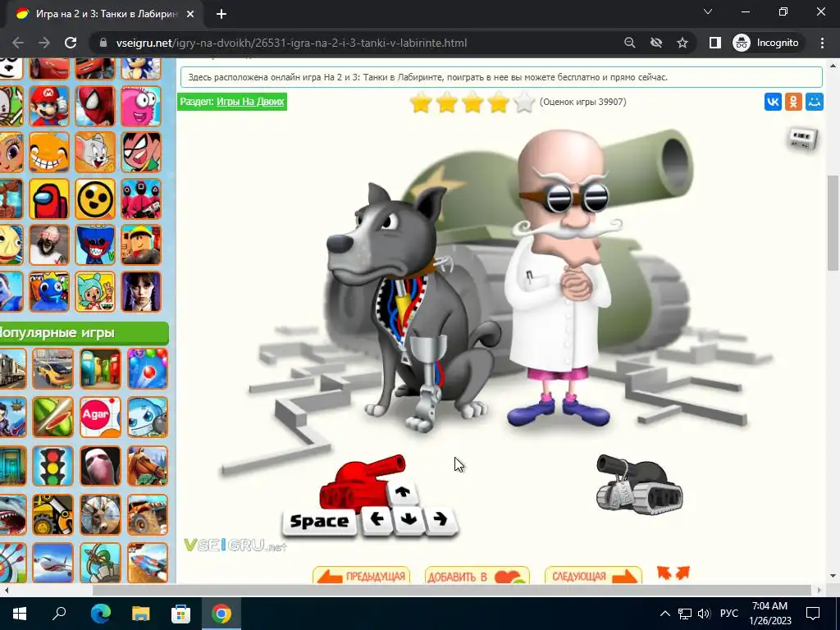Share via the blue Moi Mir icon

815,102
